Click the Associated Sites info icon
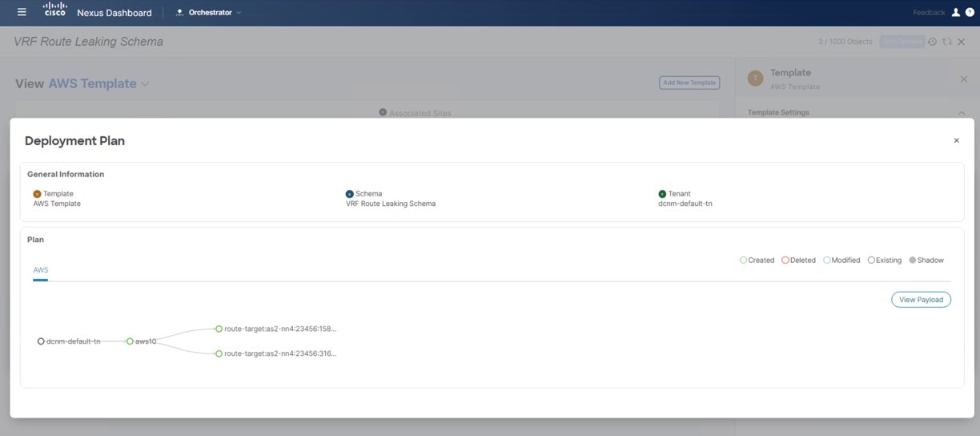 coord(383,112)
